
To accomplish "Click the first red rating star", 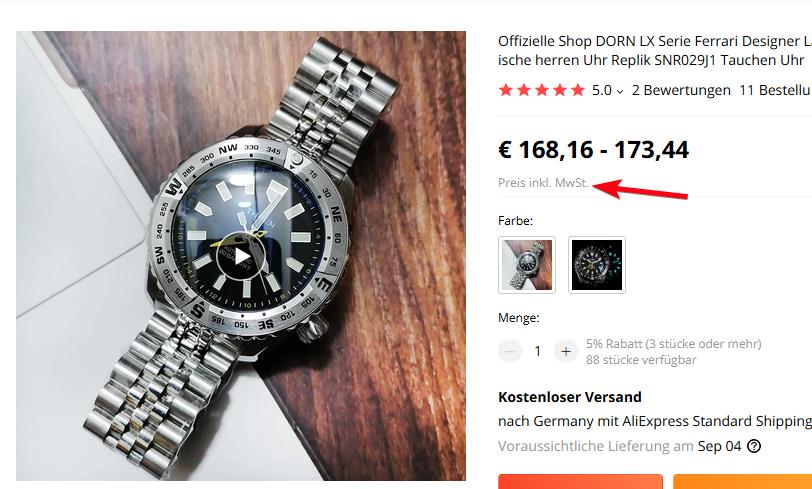I will tap(506, 90).
